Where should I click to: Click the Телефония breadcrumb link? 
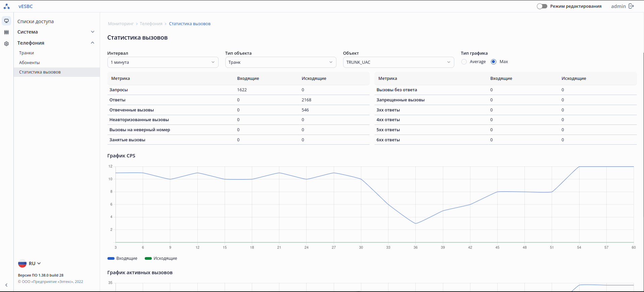[x=151, y=24]
